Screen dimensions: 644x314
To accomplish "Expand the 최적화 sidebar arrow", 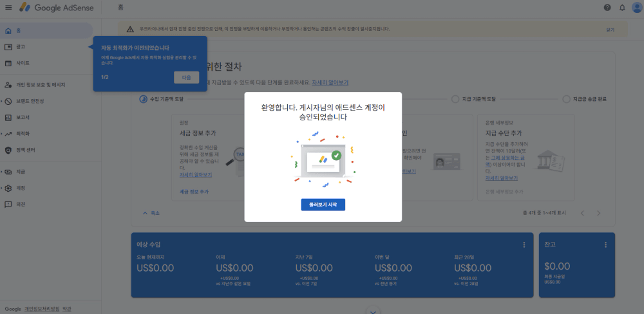I will tap(2, 134).
